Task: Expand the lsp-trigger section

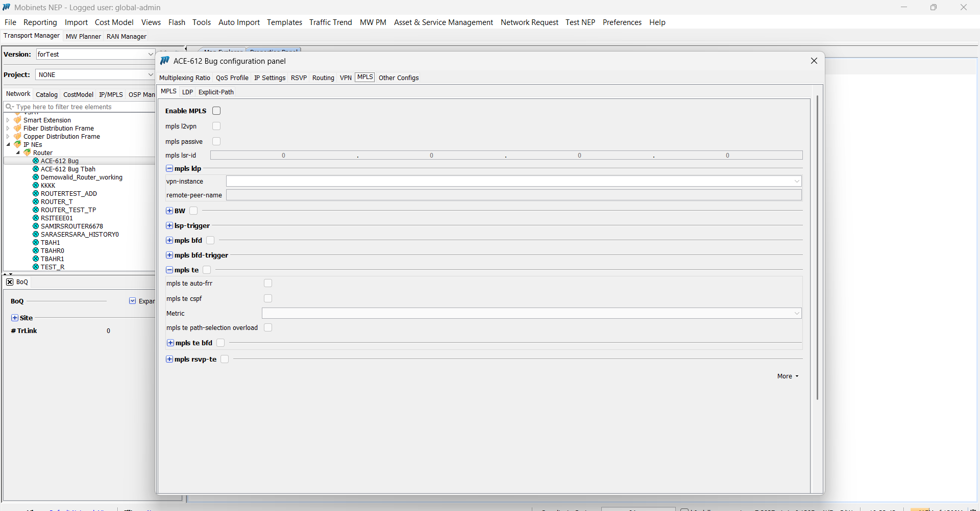Action: pos(169,226)
